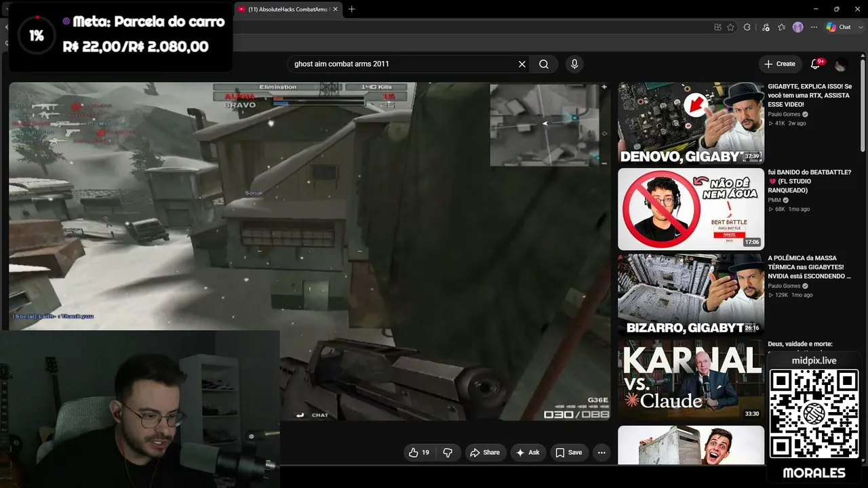
Task: Open YouTube notifications bell
Action: tap(816, 64)
